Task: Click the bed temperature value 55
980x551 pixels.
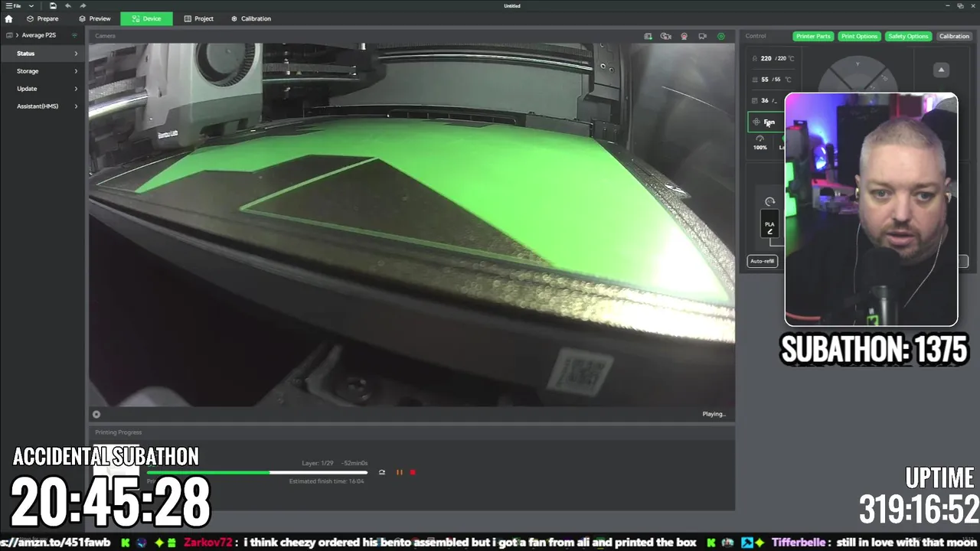Action: [x=764, y=80]
